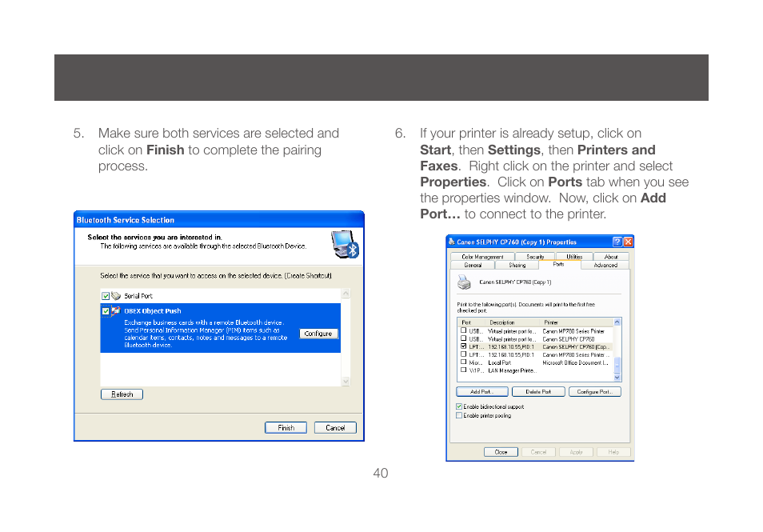Check the Microsoft Office Document Local Port
The height and width of the screenshot is (532, 763).
pos(463,362)
